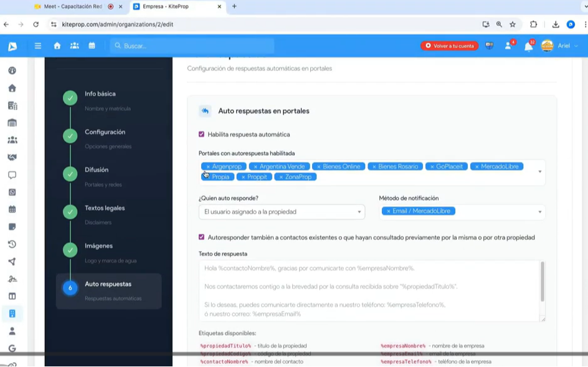
Task: Open the single user icon in sidebar
Action: click(12, 331)
